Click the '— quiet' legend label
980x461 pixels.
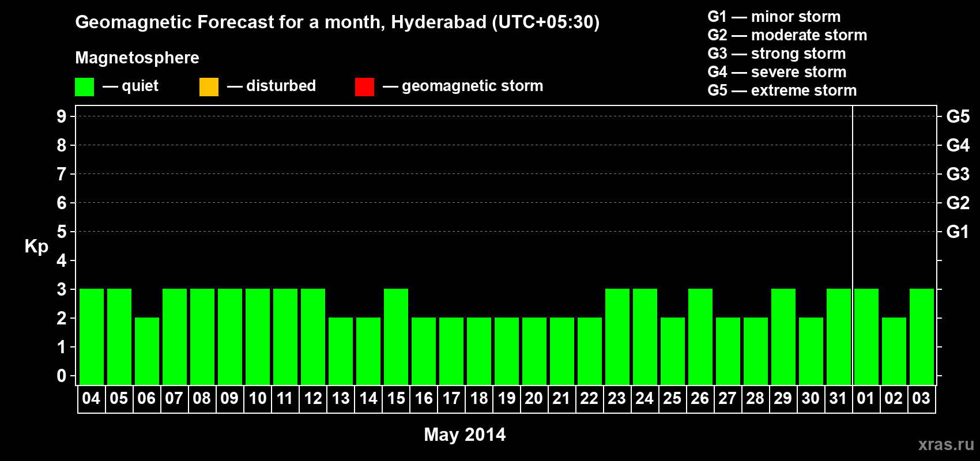pyautogui.click(x=130, y=86)
